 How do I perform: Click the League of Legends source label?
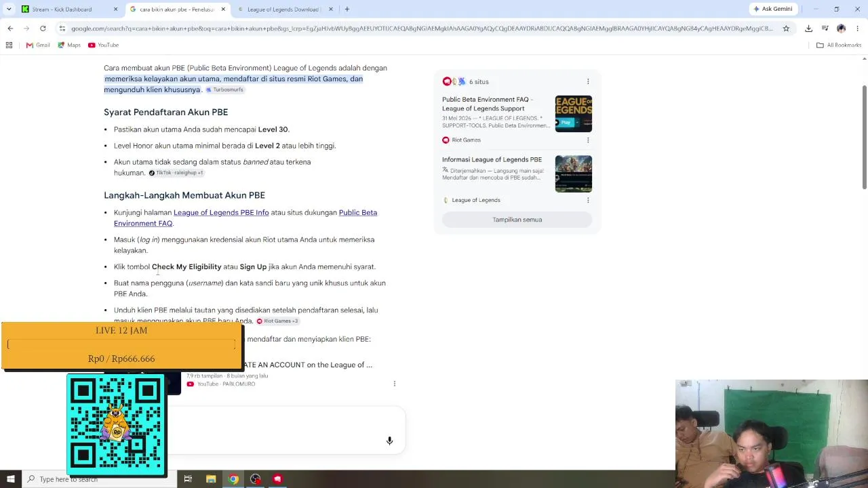pos(471,201)
